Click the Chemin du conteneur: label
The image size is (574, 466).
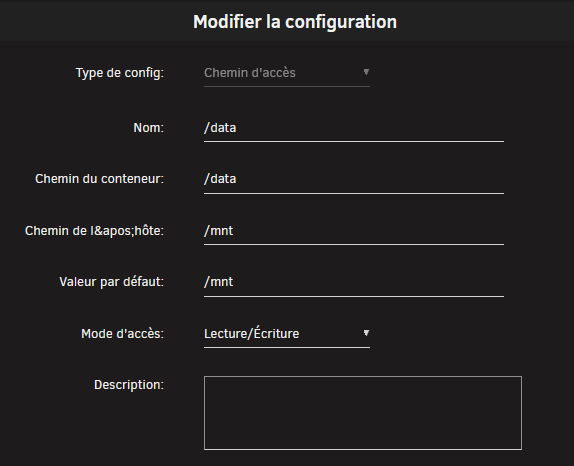99,179
